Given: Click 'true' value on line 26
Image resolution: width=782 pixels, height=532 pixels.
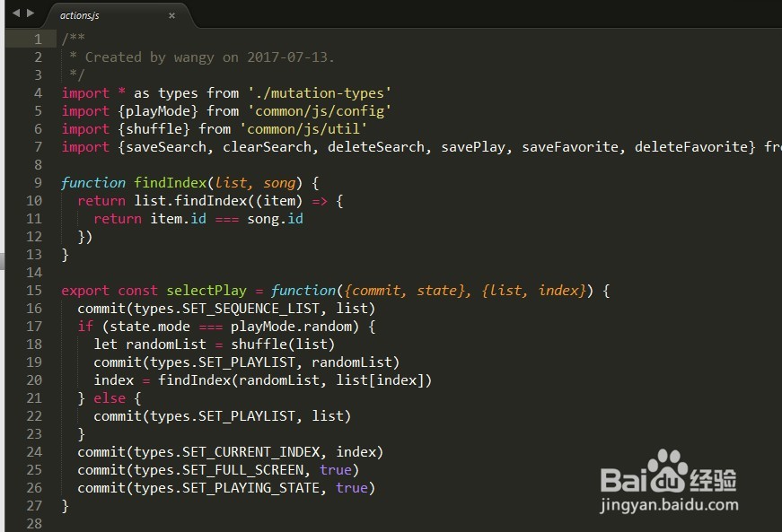Looking at the screenshot, I should click(352, 488).
